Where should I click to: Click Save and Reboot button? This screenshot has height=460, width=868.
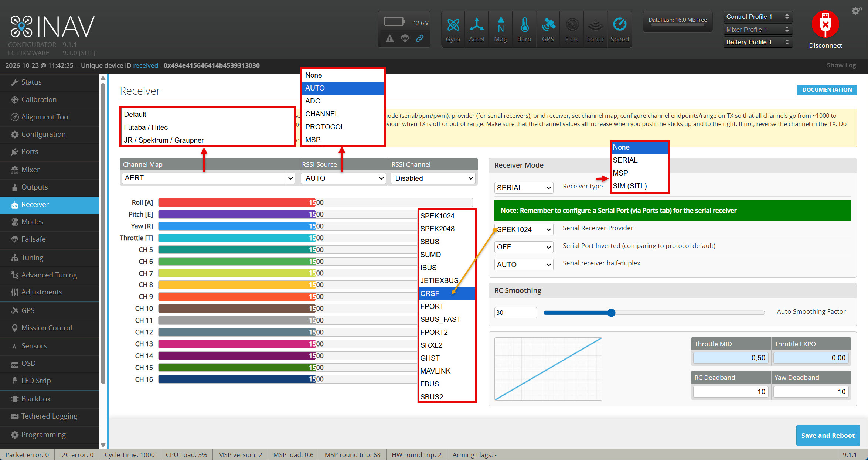click(x=828, y=436)
